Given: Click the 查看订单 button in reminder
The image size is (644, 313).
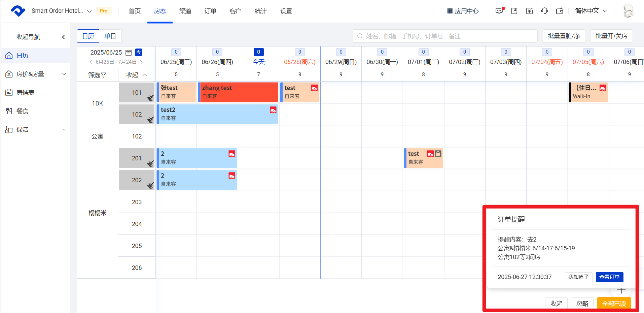Looking at the screenshot, I should (609, 277).
